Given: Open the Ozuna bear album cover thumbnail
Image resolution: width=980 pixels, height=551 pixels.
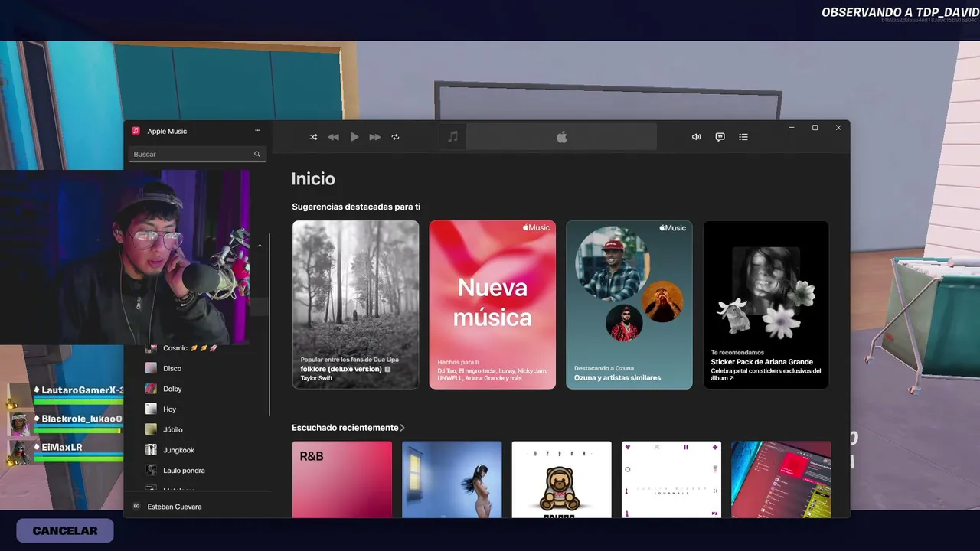Looking at the screenshot, I should (562, 479).
